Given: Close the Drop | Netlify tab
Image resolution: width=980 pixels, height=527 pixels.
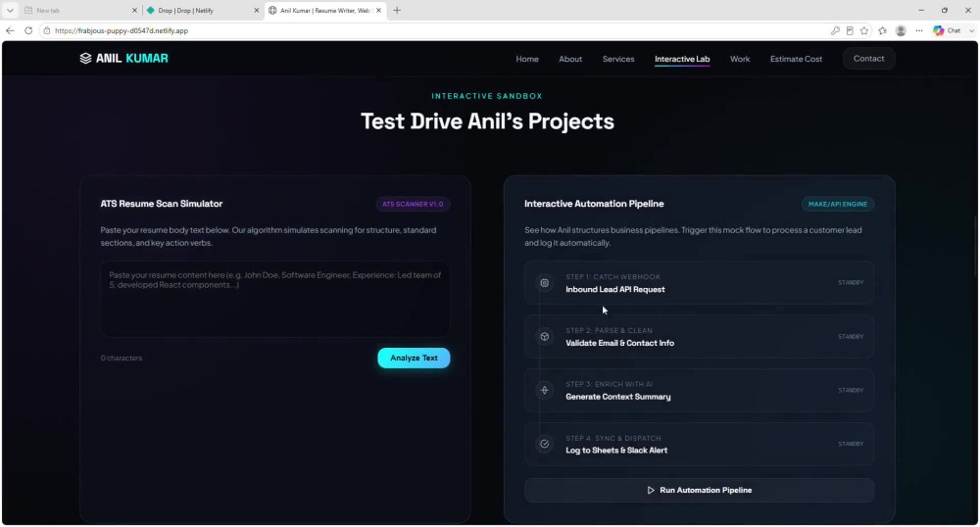Looking at the screenshot, I should pyautogui.click(x=256, y=10).
